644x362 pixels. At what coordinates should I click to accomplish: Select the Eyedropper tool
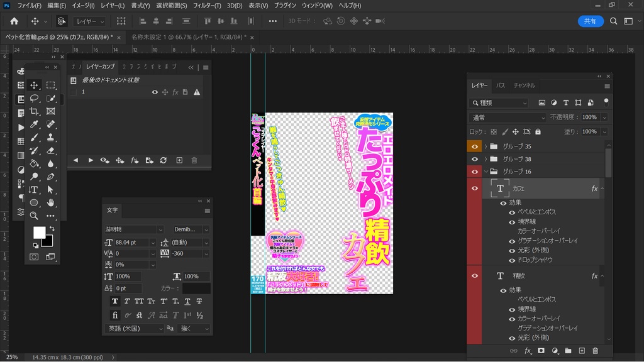[x=34, y=124]
